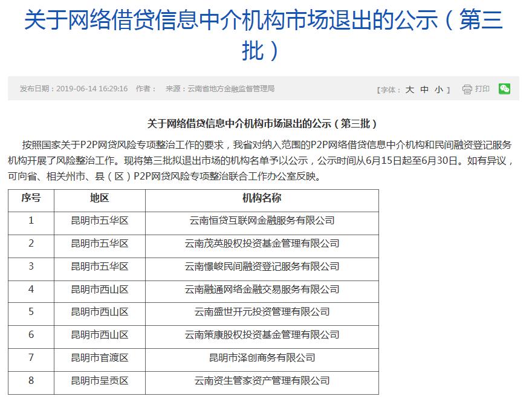The width and height of the screenshot is (532, 402).
Task: Click the source 云南省地方金融监督管理局
Action: coord(231,89)
